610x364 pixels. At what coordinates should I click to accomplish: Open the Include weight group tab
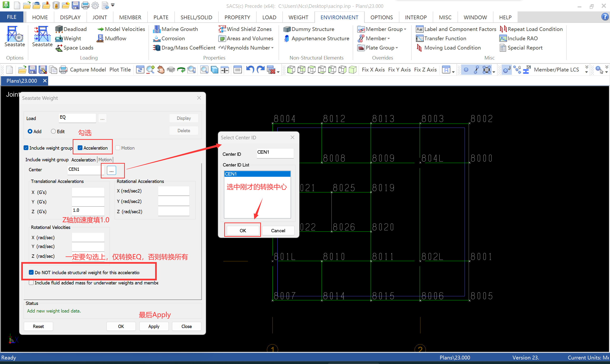pyautogui.click(x=47, y=160)
